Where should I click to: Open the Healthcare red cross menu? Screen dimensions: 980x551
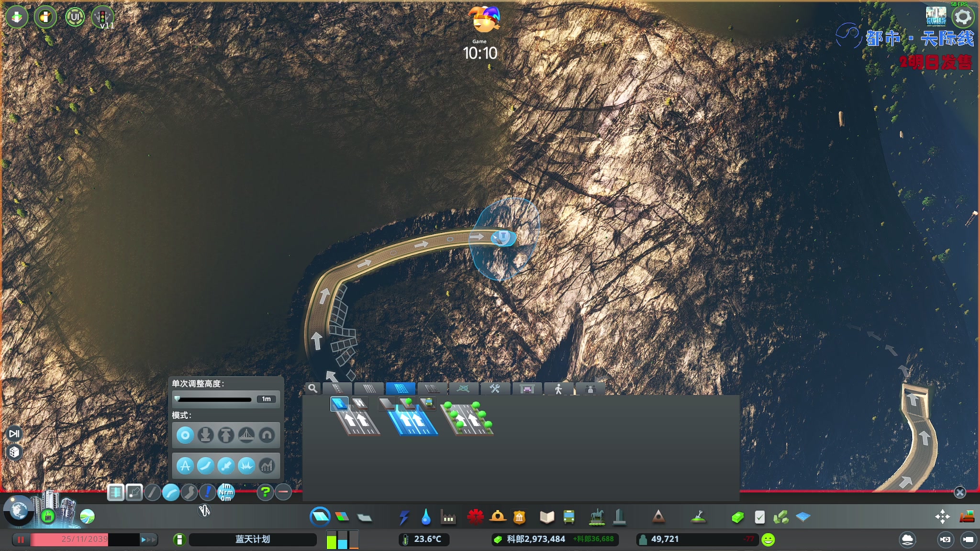click(x=475, y=517)
